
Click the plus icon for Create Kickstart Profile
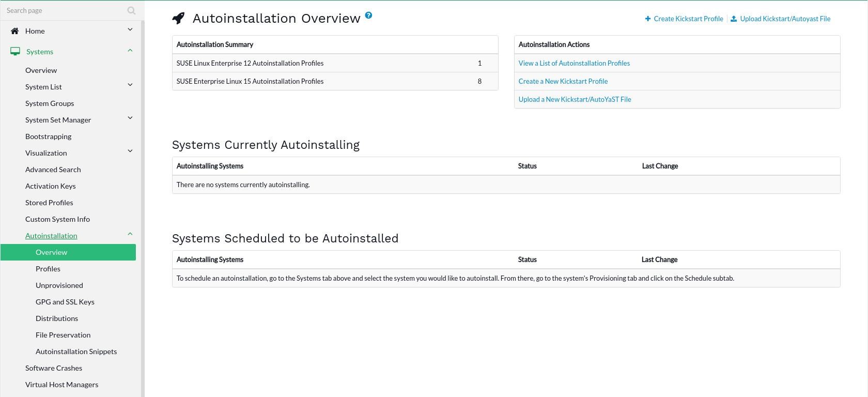[648, 19]
